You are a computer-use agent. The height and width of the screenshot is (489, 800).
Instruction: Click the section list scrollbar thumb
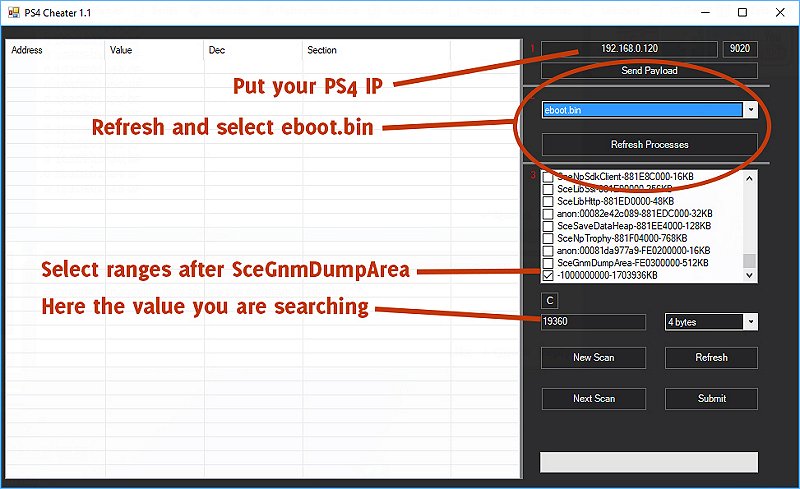point(749,260)
